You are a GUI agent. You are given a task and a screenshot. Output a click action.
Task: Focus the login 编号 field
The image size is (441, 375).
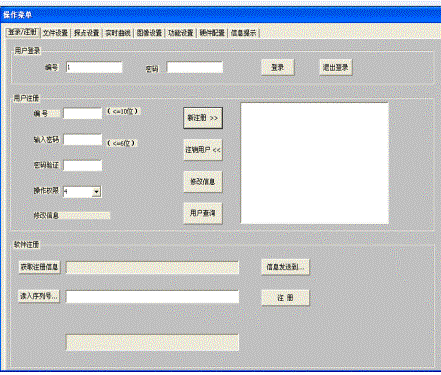(94, 67)
